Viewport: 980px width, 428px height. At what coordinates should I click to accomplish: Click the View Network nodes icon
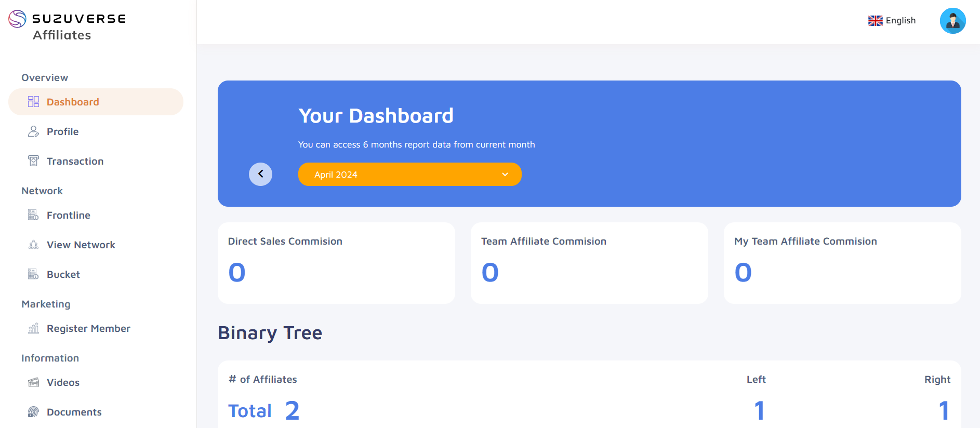33,245
